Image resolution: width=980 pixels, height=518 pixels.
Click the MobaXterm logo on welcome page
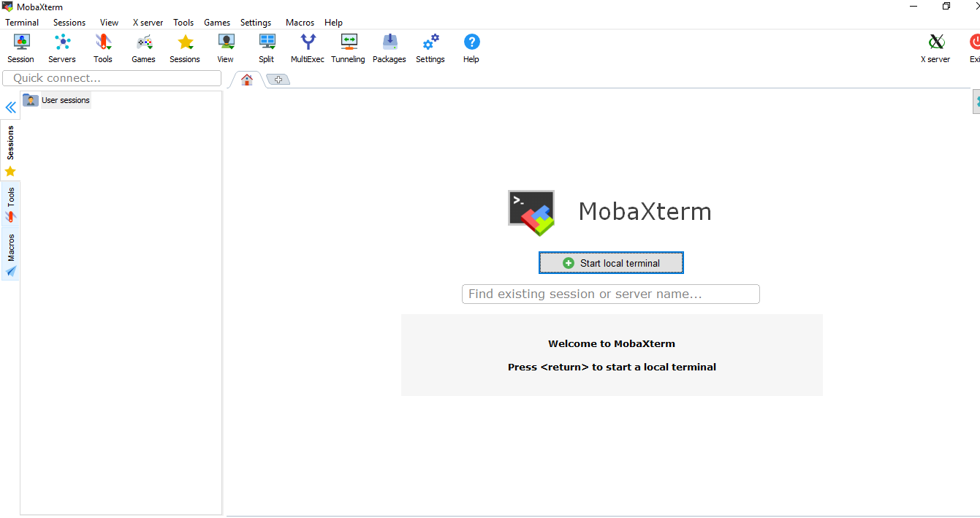[x=531, y=213]
